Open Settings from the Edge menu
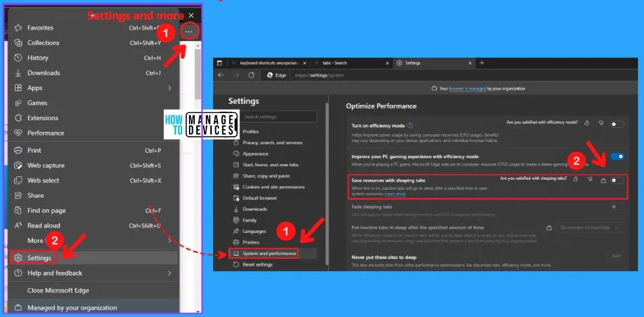 point(93,258)
